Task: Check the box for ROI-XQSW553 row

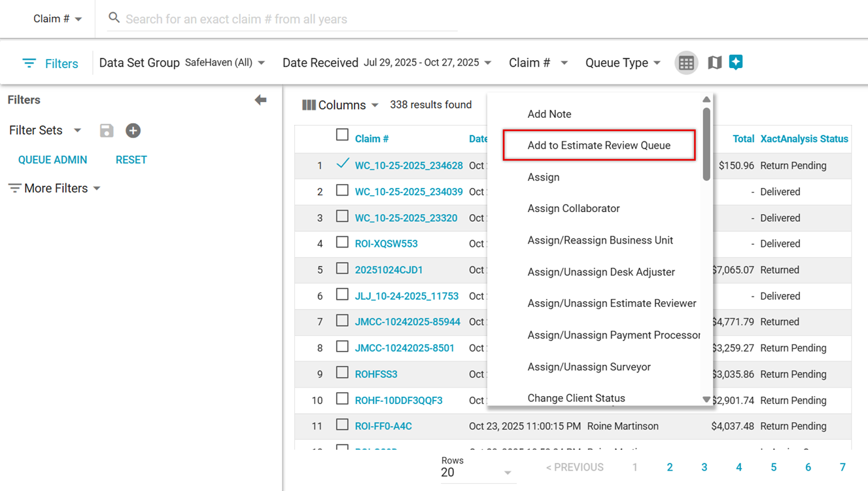Action: coord(342,243)
